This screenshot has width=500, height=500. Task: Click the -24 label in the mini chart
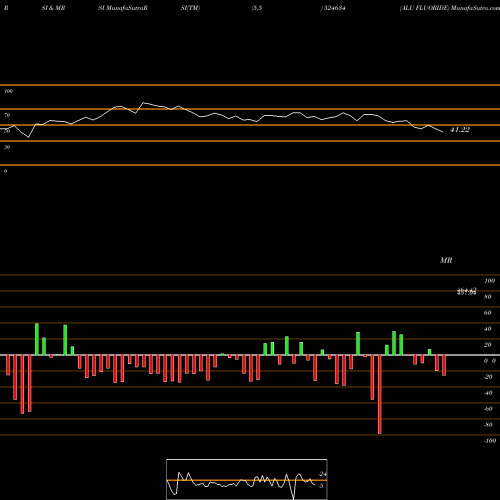coord(322,474)
